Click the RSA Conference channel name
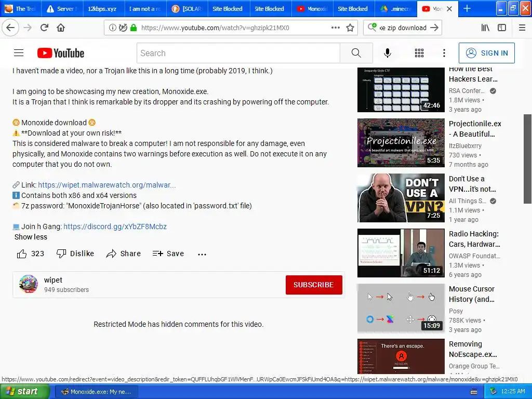This screenshot has height=399, width=532. tap(467, 90)
